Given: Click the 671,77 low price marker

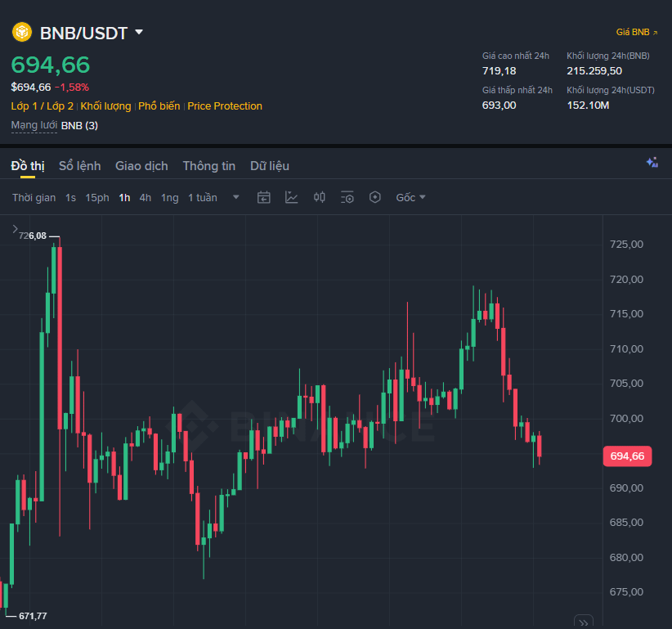Looking at the screenshot, I should [33, 616].
